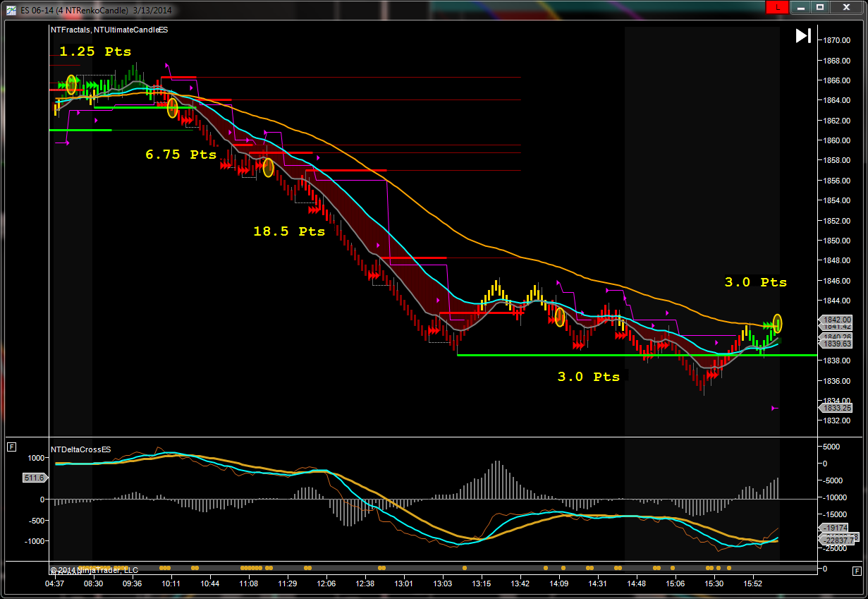Click the NTDeltaCrossES indicator label
The image size is (868, 599).
tap(80, 449)
